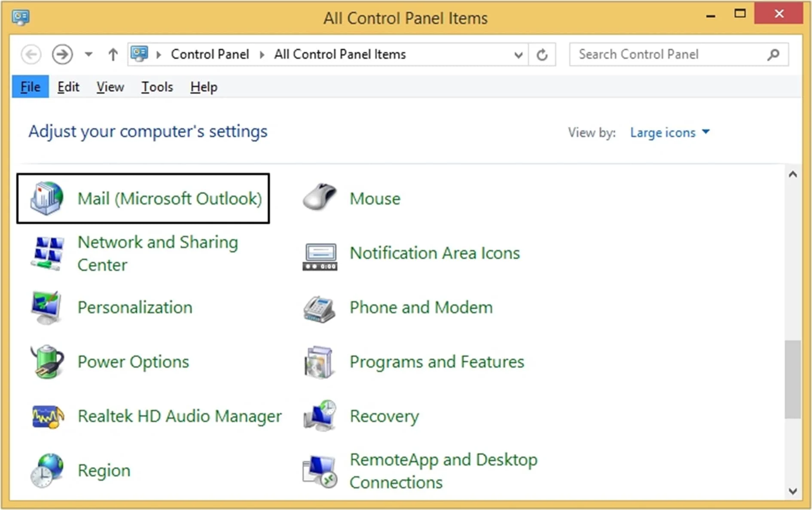Click the vertical scrollbar thumb

coord(793,379)
